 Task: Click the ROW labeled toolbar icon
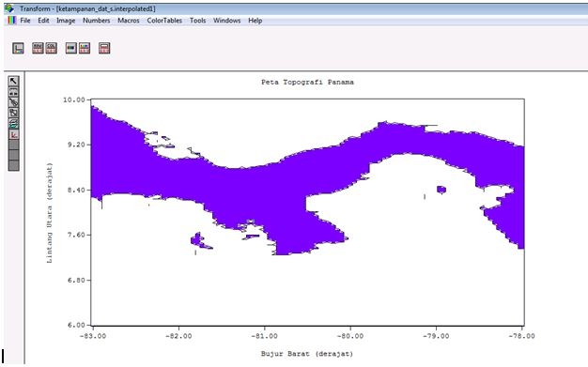38,48
